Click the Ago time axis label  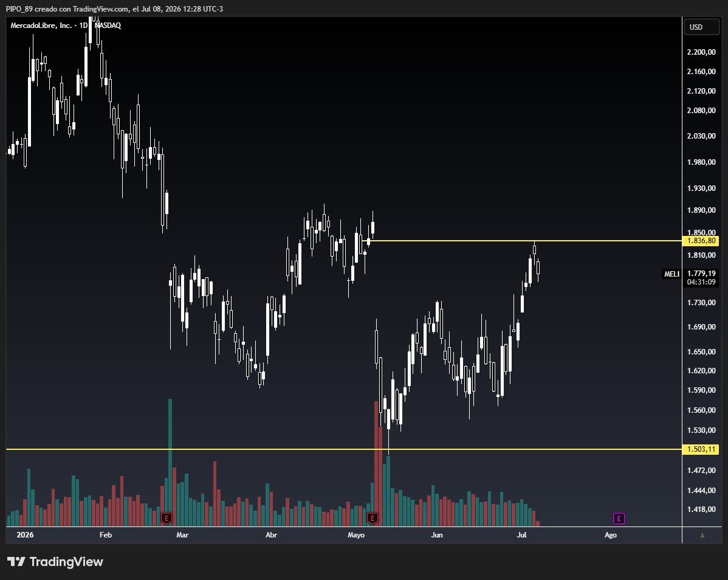(610, 535)
